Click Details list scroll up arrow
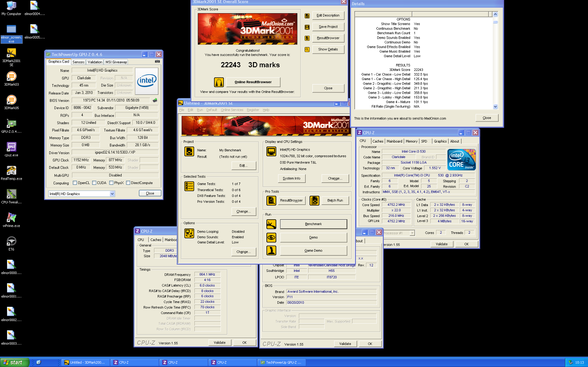 (x=495, y=14)
